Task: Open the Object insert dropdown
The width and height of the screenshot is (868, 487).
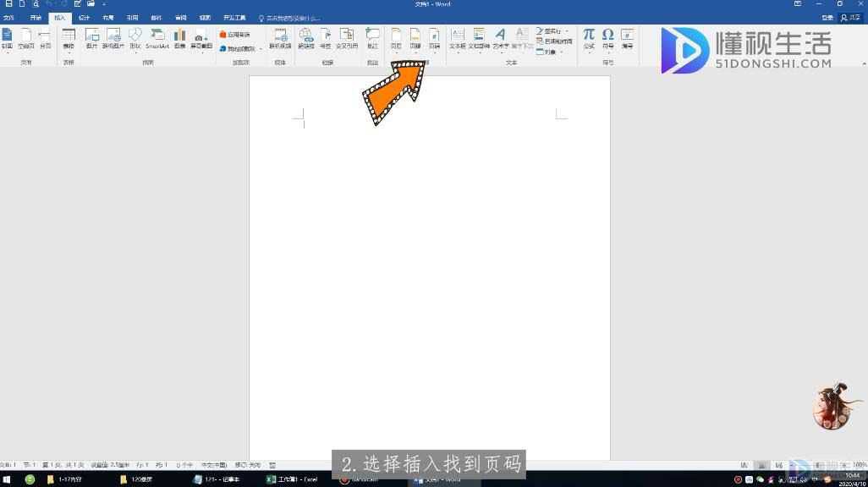Action: (549, 52)
